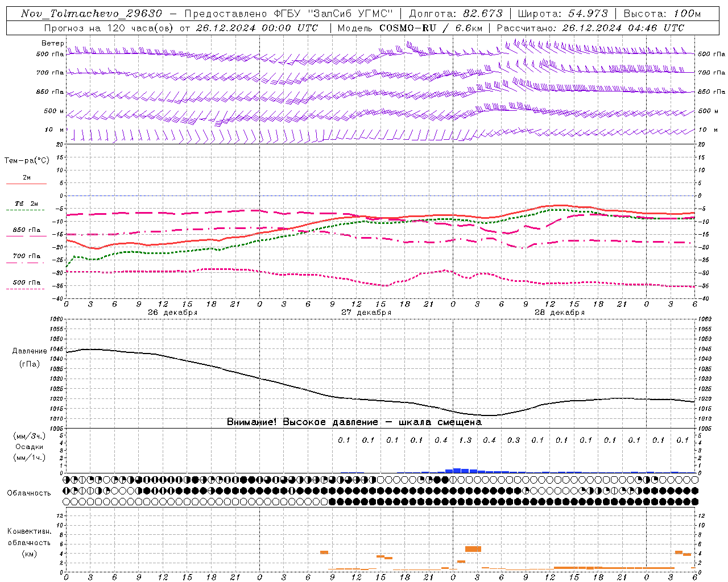
Task: Click the Облачность row label
Action: pyautogui.click(x=29, y=493)
